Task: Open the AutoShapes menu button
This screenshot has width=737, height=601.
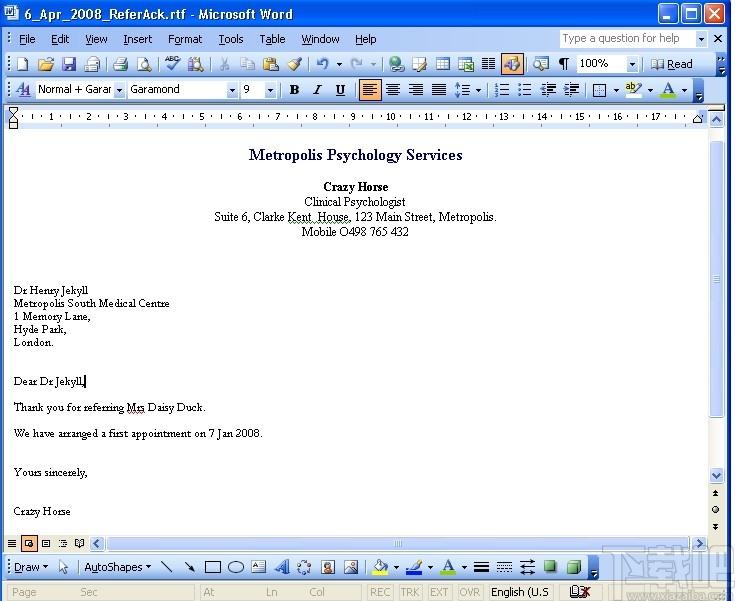Action: (x=118, y=567)
